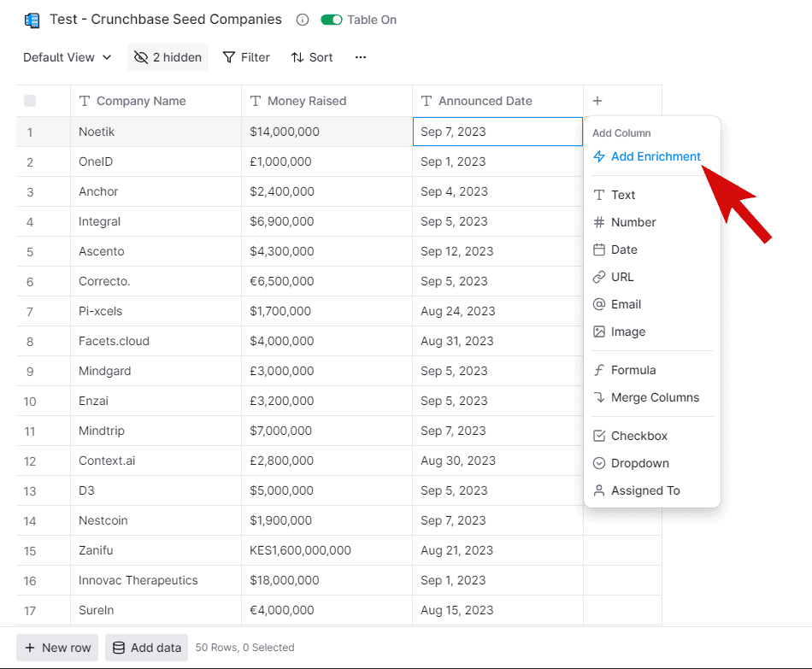Click the table title Test - Crunchbase Seed Companies

click(166, 20)
